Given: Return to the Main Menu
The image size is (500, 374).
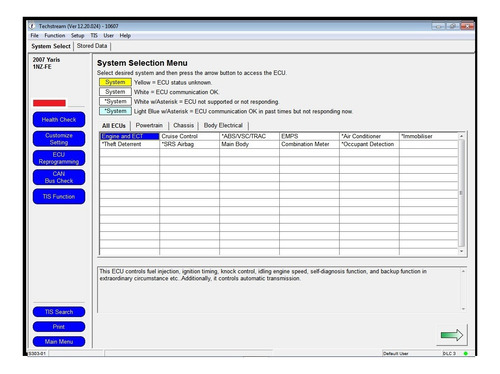Looking at the screenshot, I should pos(59,342).
